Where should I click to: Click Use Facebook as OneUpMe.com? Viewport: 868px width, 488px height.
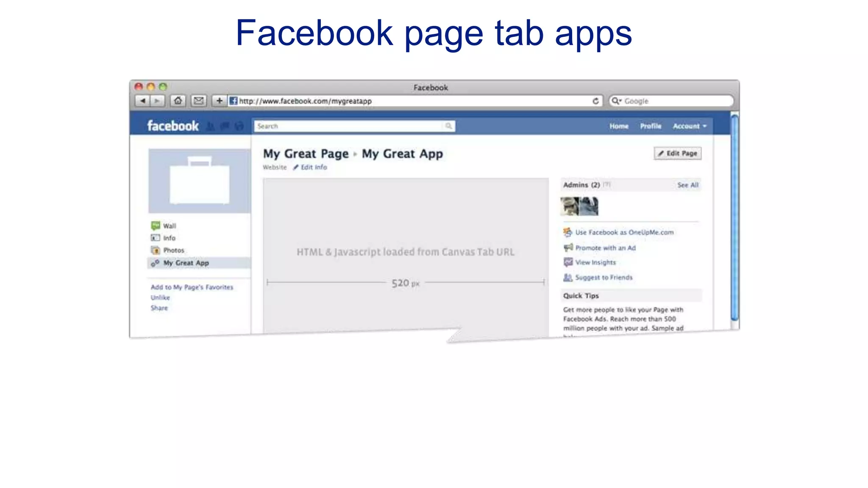coord(624,233)
